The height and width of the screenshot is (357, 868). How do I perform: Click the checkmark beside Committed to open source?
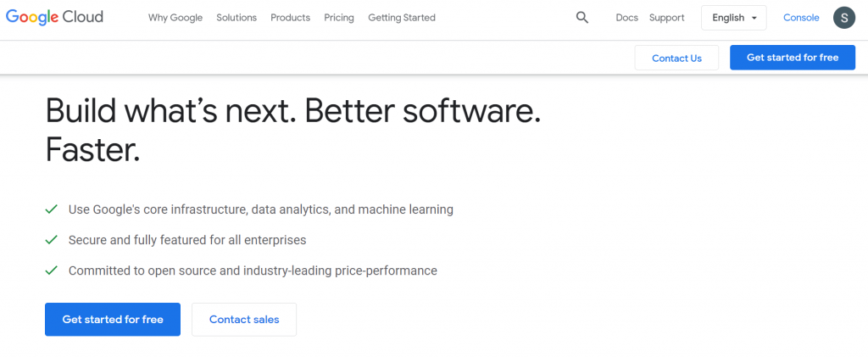(52, 271)
